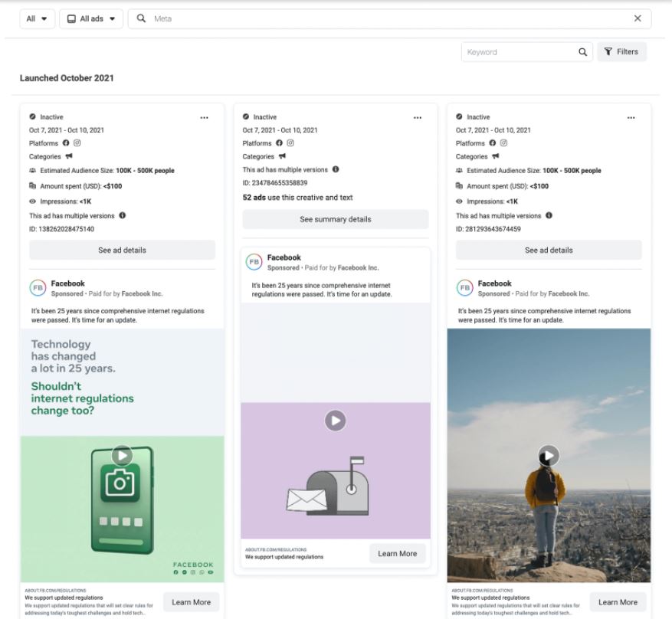The image size is (672, 619).
Task: Click the Instagram platform icon in third ad
Action: click(x=503, y=143)
